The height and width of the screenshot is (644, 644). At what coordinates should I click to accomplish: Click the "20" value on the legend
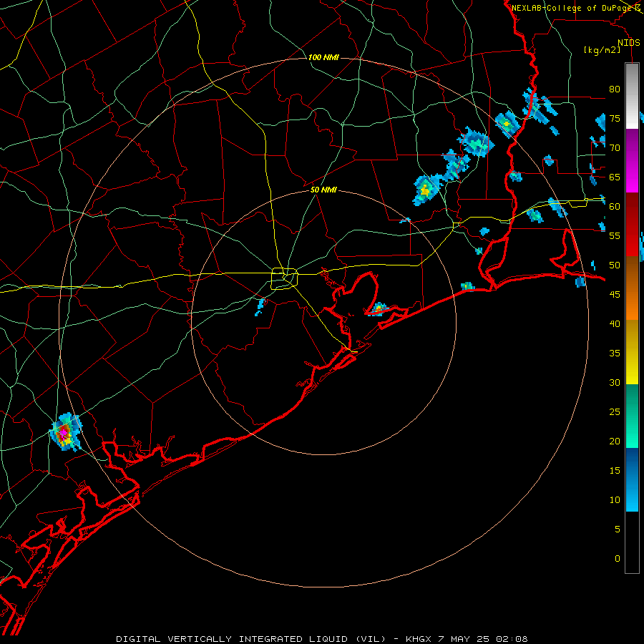pyautogui.click(x=615, y=441)
